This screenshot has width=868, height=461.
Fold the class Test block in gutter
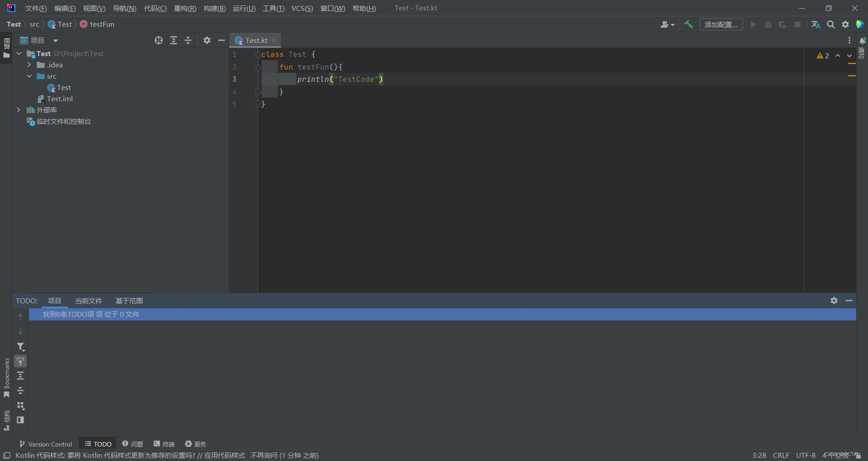[258, 55]
